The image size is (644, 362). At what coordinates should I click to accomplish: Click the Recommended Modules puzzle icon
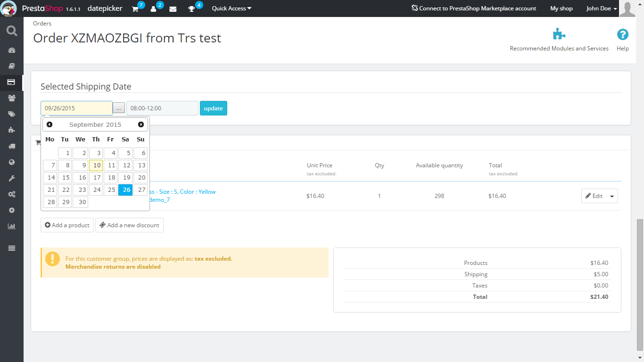coord(559,34)
